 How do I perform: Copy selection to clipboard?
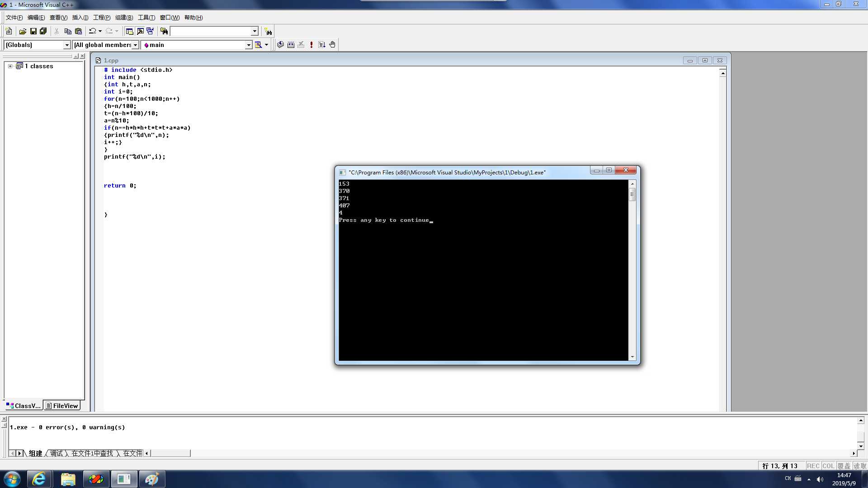pyautogui.click(x=68, y=31)
